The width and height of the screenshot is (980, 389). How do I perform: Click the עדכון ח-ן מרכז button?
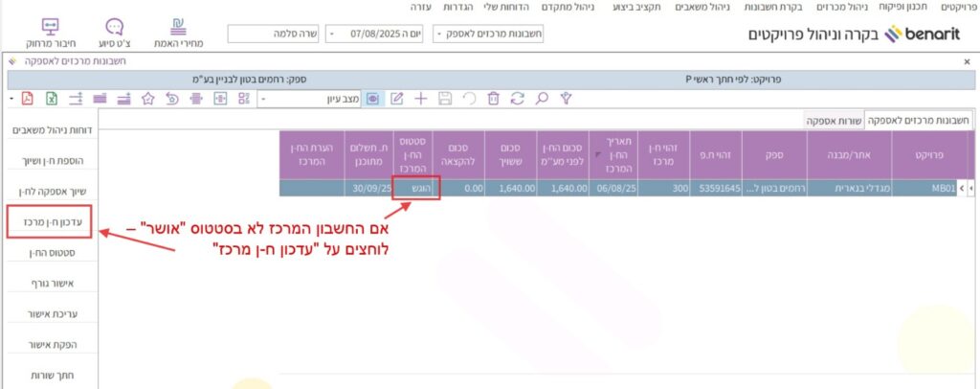(x=48, y=221)
